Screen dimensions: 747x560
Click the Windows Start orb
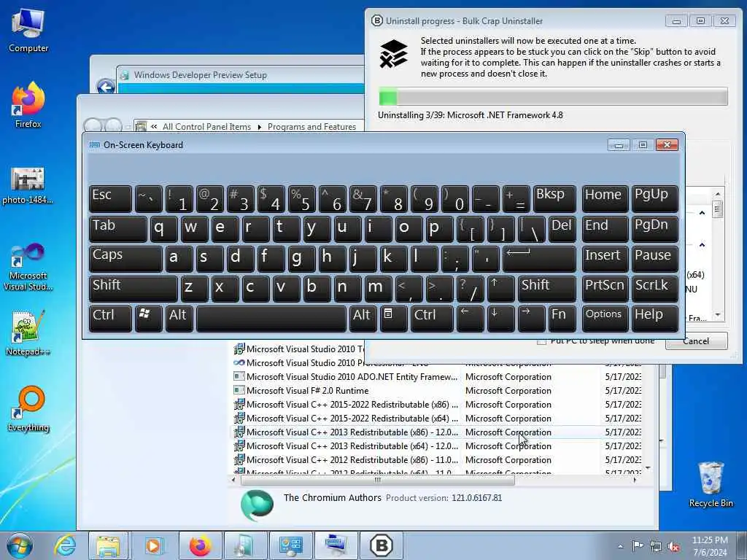point(20,545)
